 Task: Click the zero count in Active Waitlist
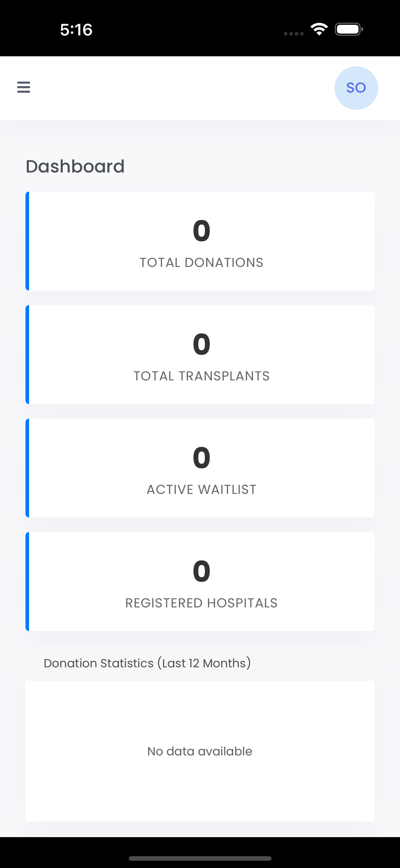[x=201, y=458]
